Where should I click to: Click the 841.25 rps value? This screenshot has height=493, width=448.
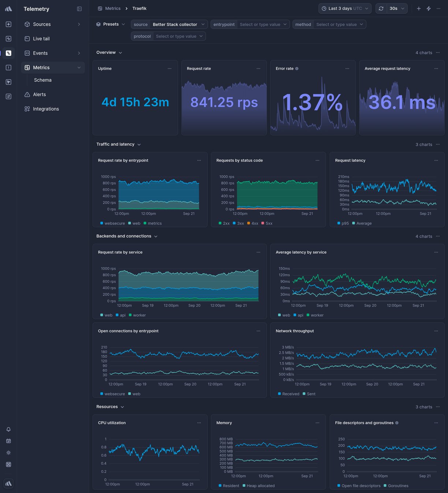tap(224, 102)
